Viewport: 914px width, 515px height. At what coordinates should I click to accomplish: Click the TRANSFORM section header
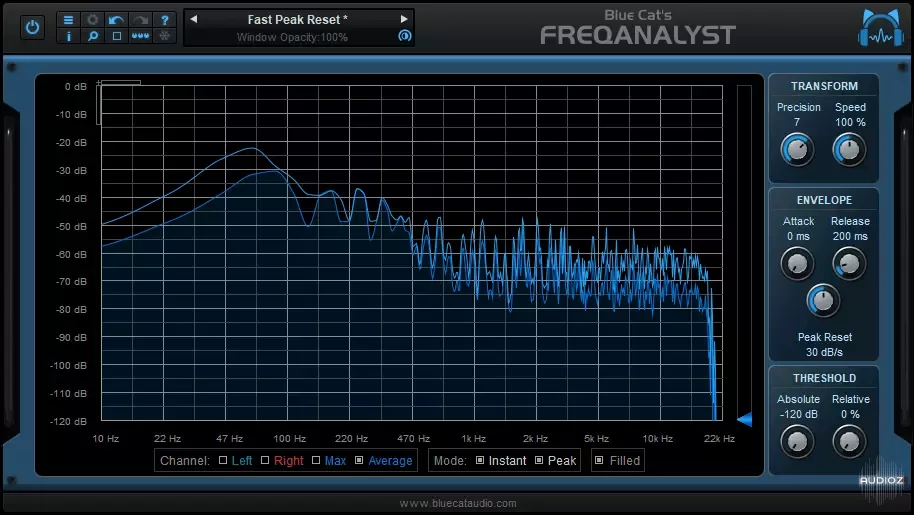point(824,86)
